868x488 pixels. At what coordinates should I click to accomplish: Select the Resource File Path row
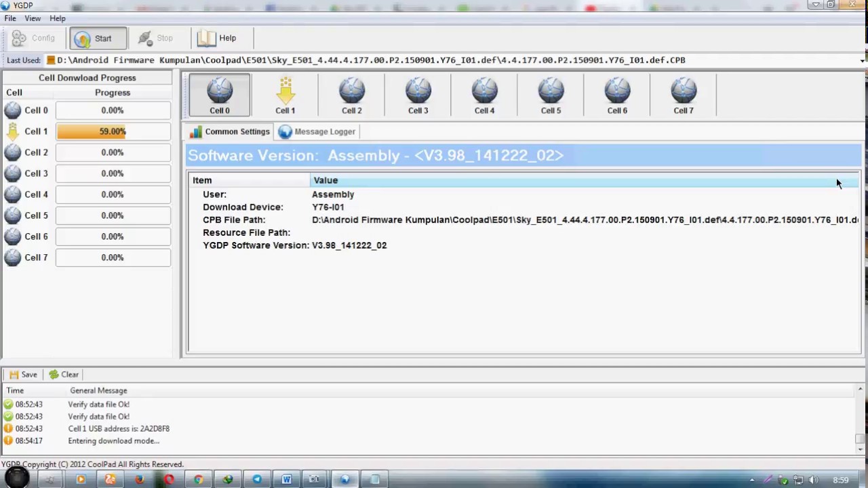pyautogui.click(x=524, y=232)
